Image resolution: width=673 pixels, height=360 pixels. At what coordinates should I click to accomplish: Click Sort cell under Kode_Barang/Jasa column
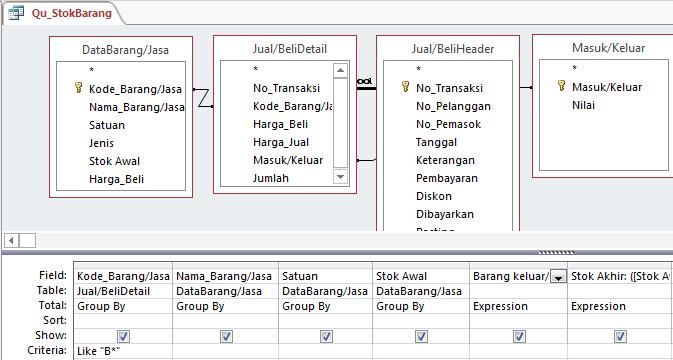click(x=123, y=321)
